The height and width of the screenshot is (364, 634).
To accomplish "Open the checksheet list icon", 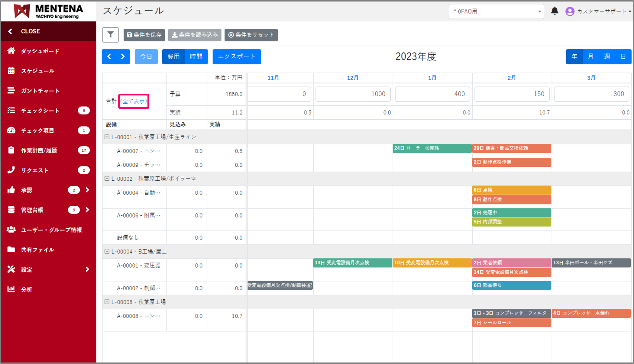I will [x=11, y=111].
